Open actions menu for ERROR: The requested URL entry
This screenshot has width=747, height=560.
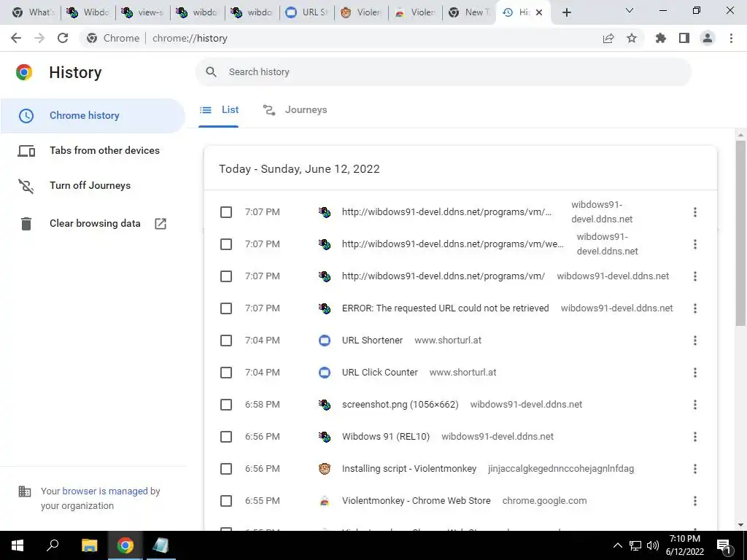pos(695,308)
